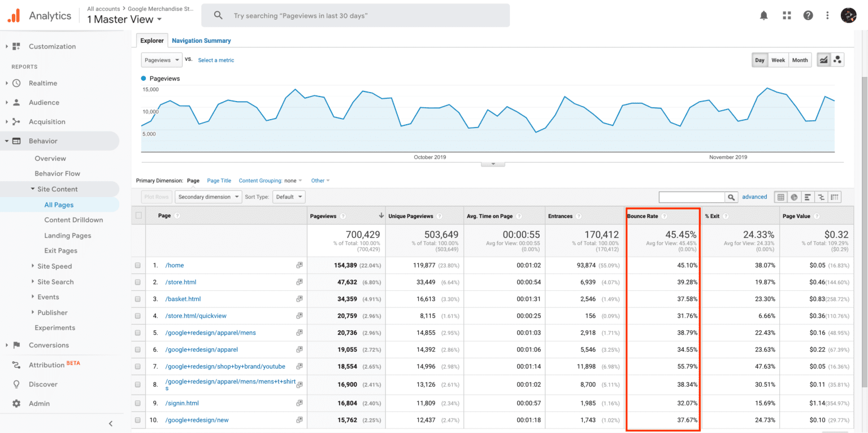Click the Google Analytics logo
This screenshot has height=433, width=868.
click(x=14, y=16)
